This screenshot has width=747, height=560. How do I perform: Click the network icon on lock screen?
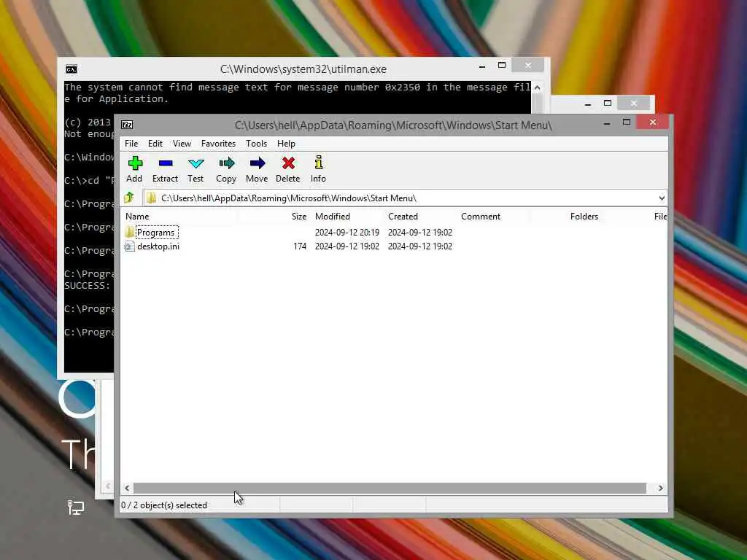tap(75, 507)
